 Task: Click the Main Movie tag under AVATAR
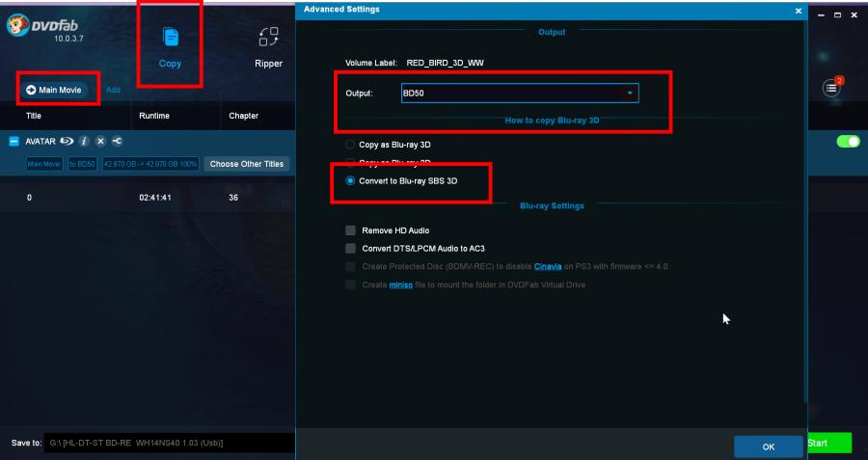pos(44,164)
